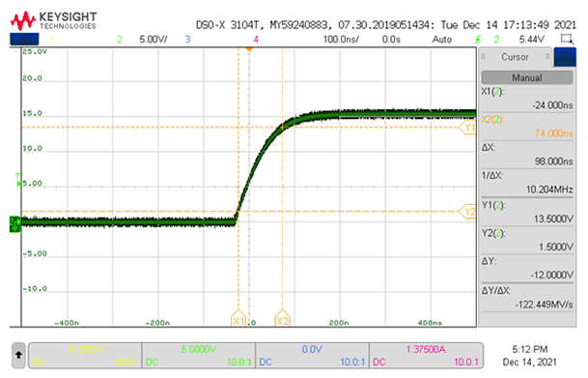This screenshot has height=378, width=588.
Task: Open the Auto trigger mode setting
Action: coord(442,40)
